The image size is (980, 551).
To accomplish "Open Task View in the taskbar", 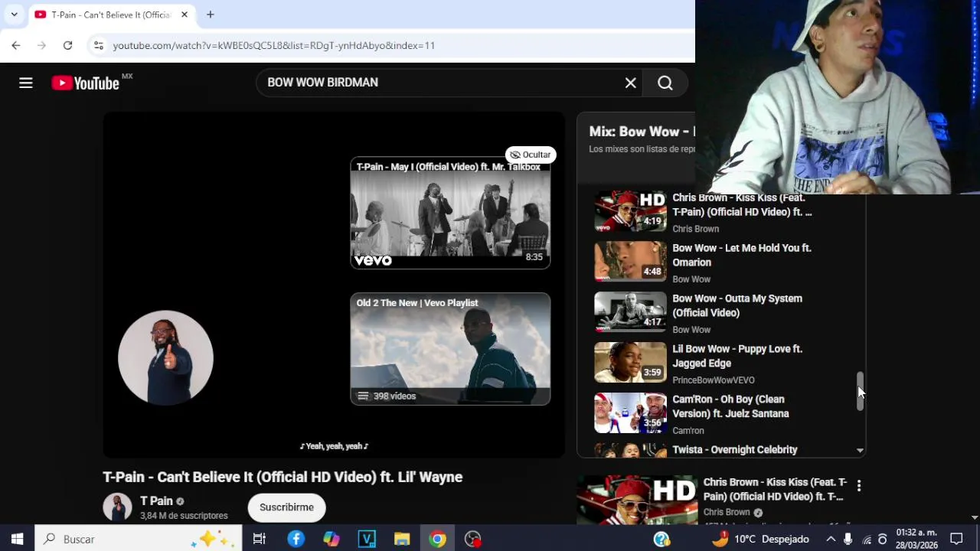I will 260,539.
